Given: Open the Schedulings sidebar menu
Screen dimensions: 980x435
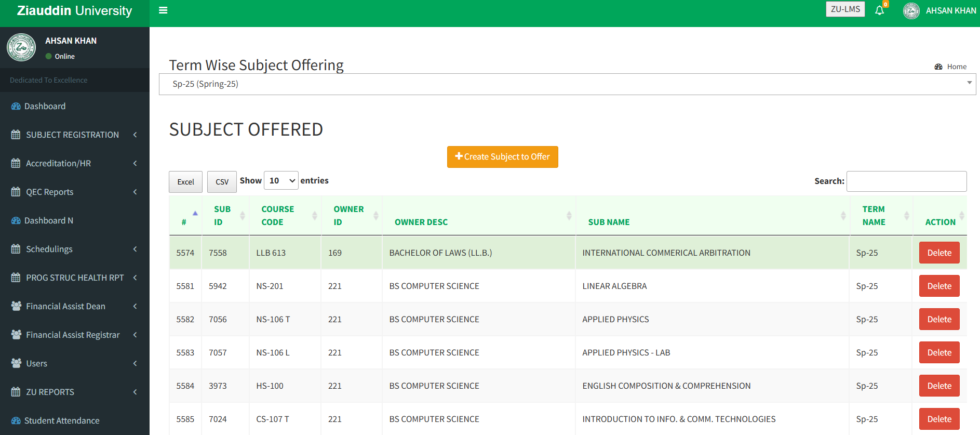Looking at the screenshot, I should (49, 249).
